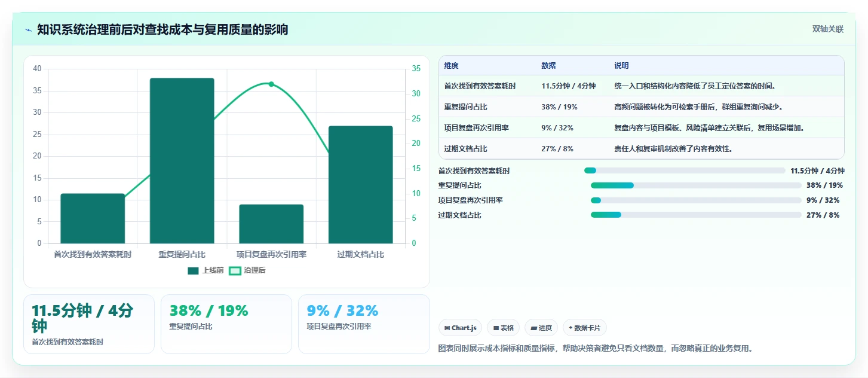Click the explanation starting 复盘内容与项目模板
Viewport: 868px width, 378px height.
coord(710,128)
